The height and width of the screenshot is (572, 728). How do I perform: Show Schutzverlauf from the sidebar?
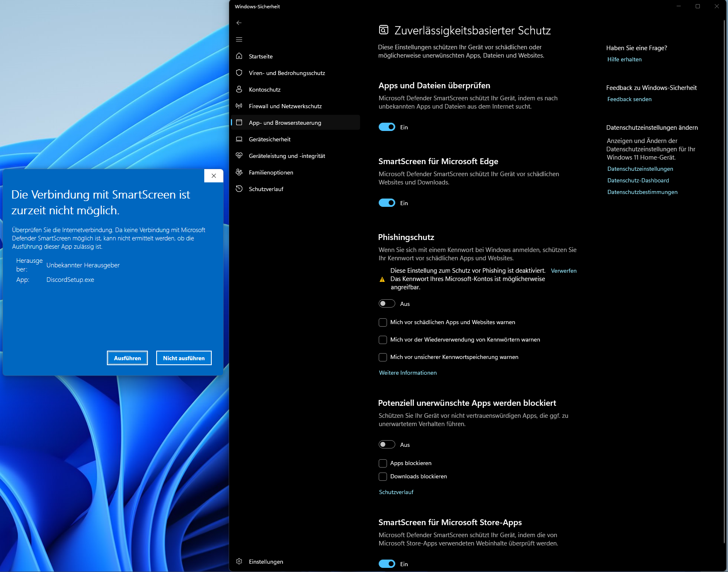[x=295, y=189]
